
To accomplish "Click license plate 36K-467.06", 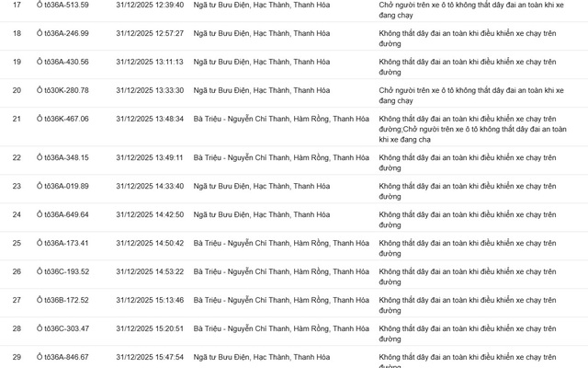I will coord(62,119).
